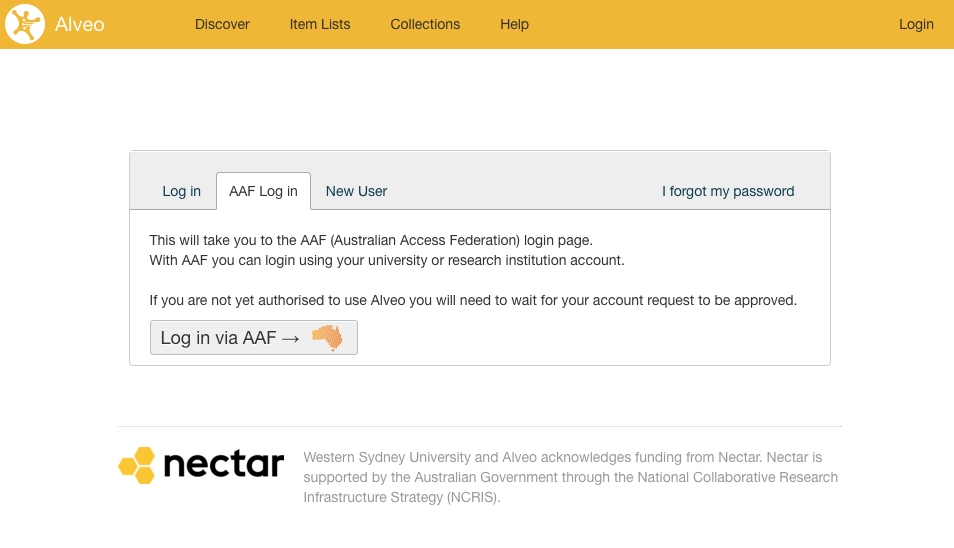Click the Alveo brand name text
Image resolution: width=954 pixels, height=548 pixels.
pyautogui.click(x=80, y=24)
